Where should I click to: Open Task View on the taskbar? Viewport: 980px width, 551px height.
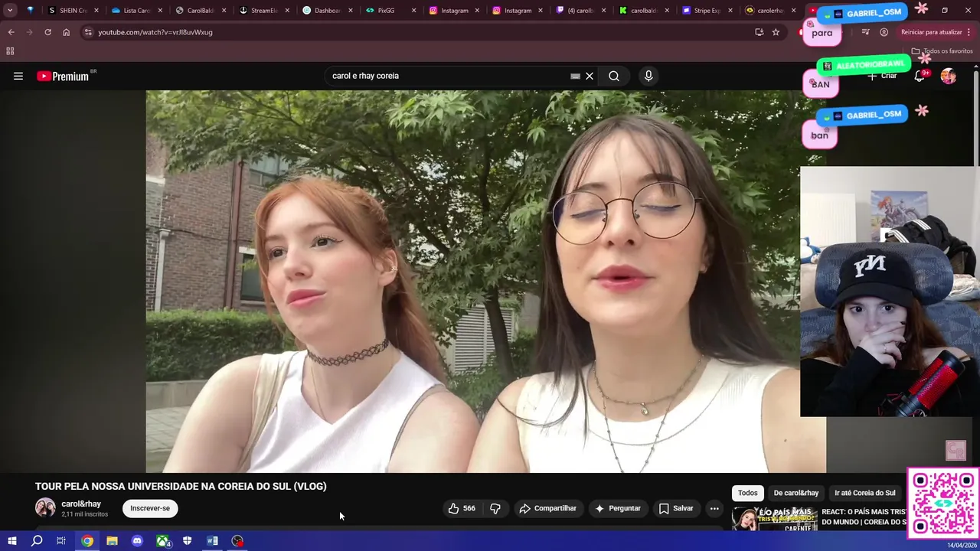click(x=61, y=541)
